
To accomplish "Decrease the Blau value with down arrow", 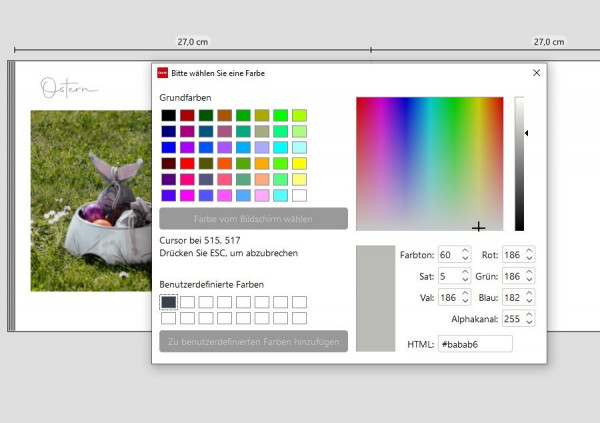I will coord(529,301).
